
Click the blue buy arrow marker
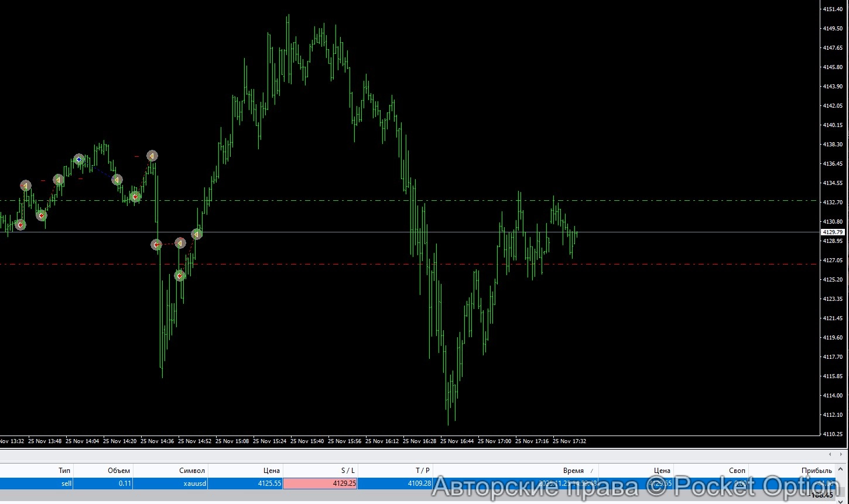[x=79, y=159]
